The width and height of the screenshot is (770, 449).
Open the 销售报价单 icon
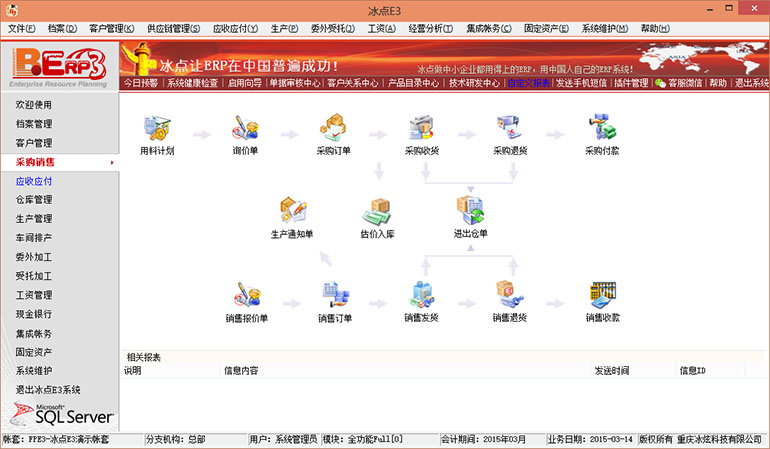coord(247,295)
